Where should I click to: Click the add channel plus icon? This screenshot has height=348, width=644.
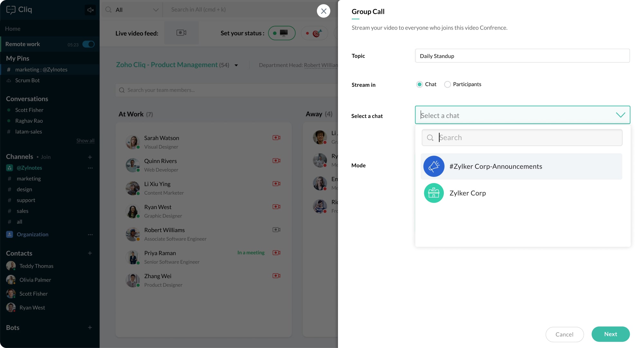[x=90, y=157]
